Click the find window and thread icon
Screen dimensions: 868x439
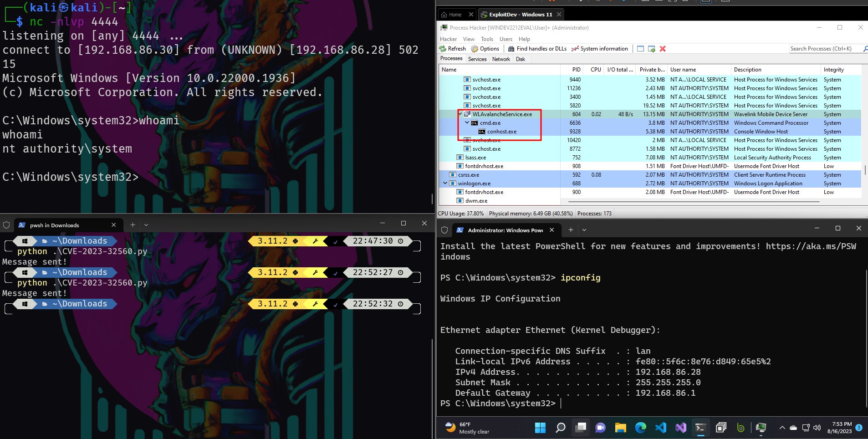652,49
